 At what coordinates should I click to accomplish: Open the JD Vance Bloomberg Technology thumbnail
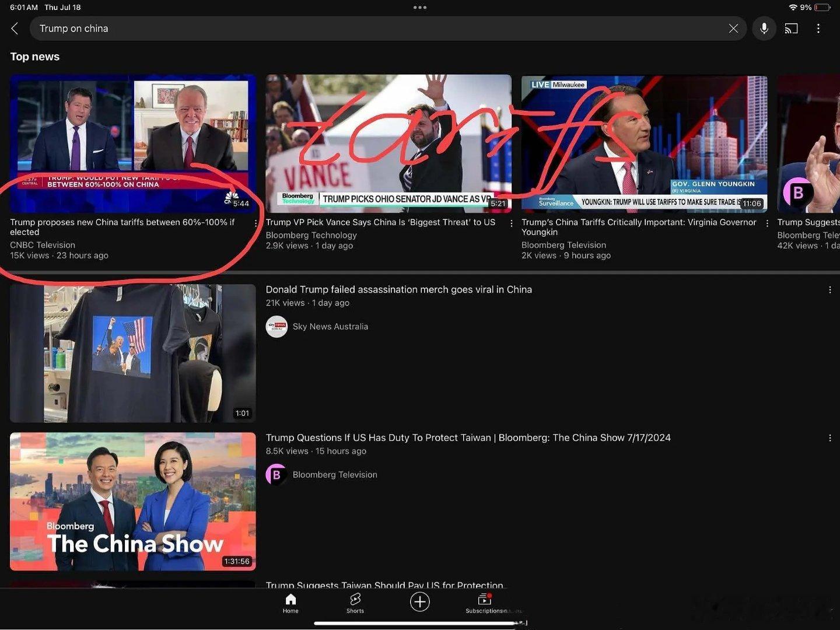pos(388,143)
